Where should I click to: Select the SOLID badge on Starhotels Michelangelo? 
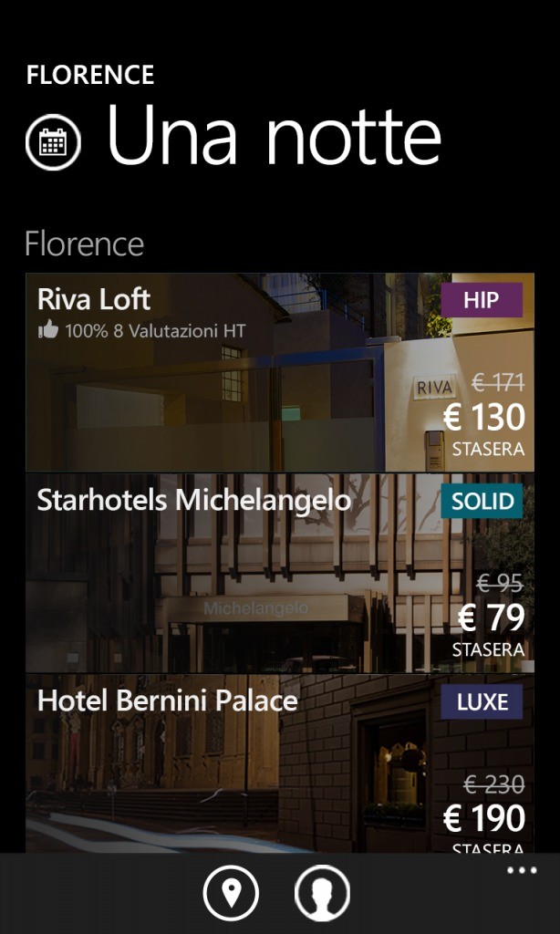481,500
